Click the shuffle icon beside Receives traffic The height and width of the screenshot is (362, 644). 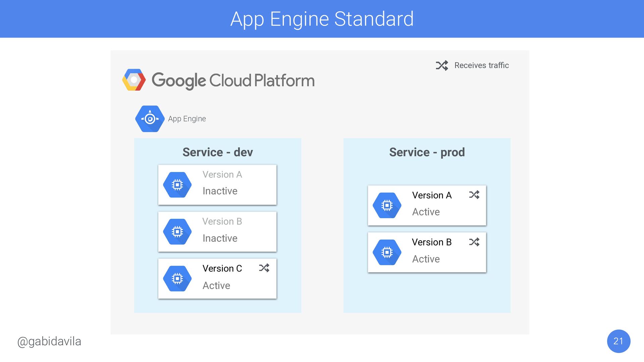click(x=442, y=65)
